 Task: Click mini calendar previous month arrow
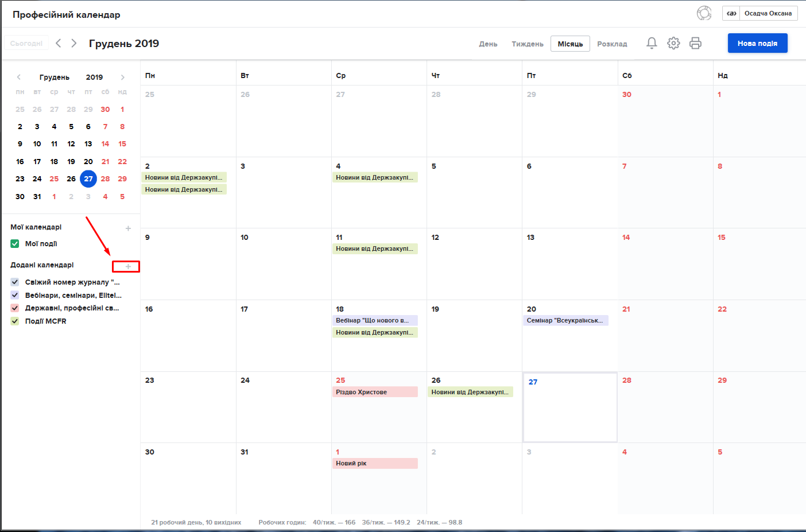pos(19,77)
